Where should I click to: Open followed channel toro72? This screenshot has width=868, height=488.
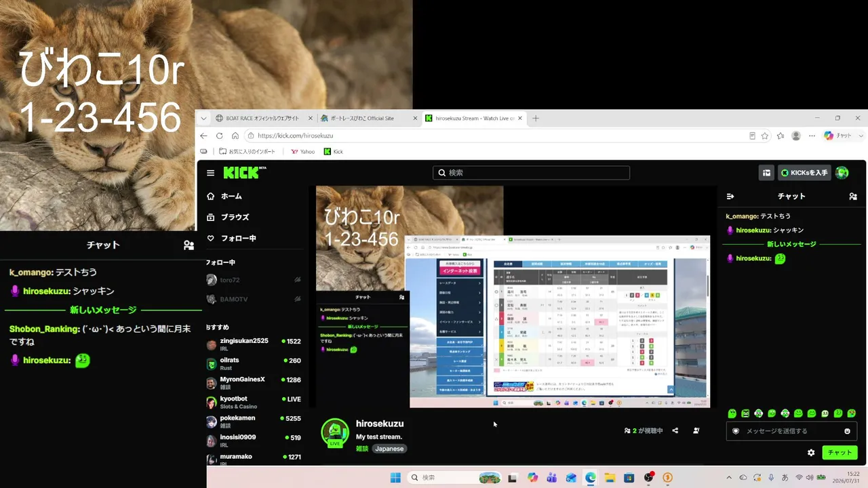point(254,280)
